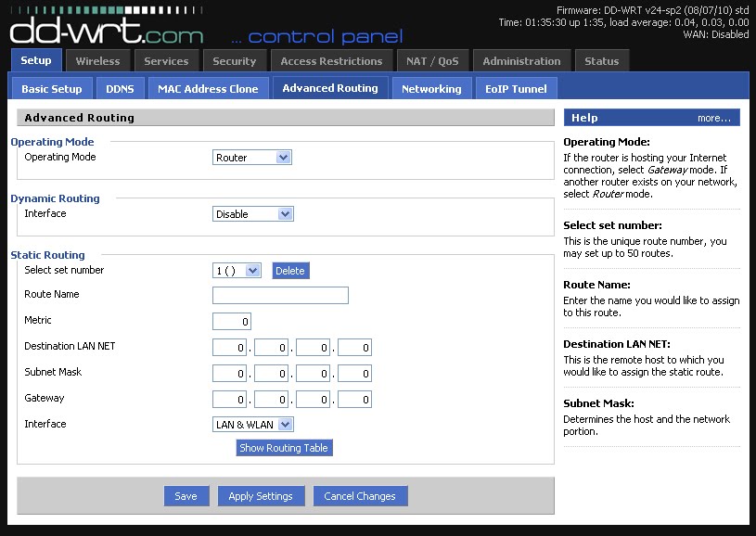
Task: Click first octet of Gateway
Action: point(229,400)
